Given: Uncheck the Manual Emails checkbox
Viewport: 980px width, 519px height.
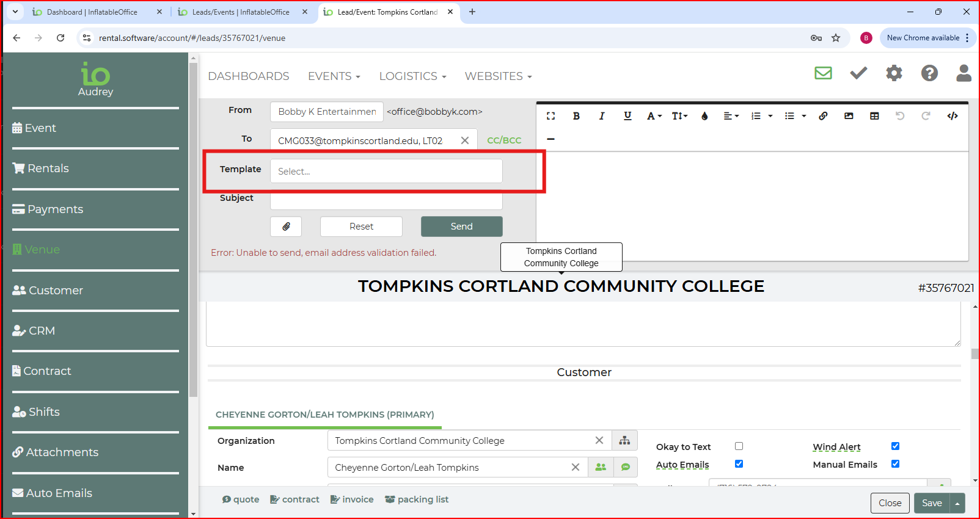Looking at the screenshot, I should coord(895,464).
